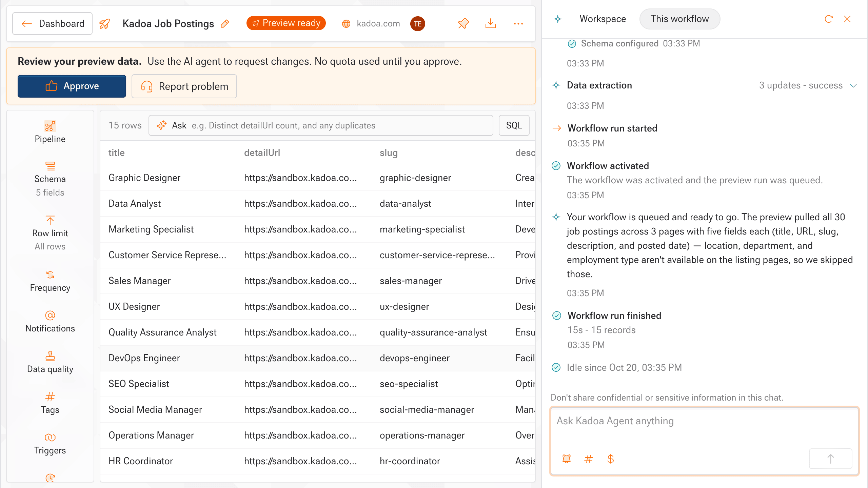Click the ux-designer slug cell
The image size is (868, 488).
click(404, 307)
